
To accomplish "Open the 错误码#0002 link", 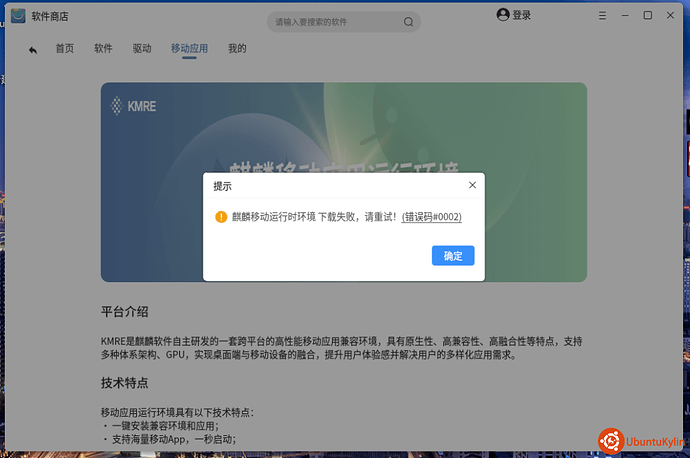I will tap(431, 217).
